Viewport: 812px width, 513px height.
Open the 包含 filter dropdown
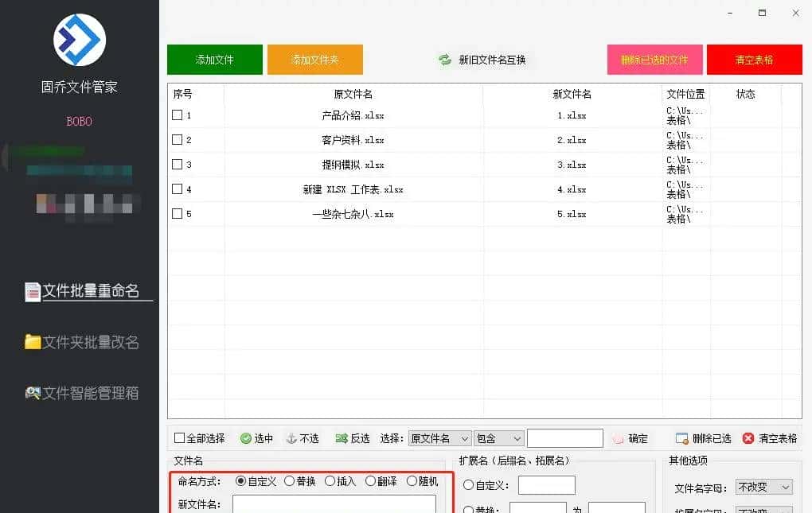click(x=498, y=437)
